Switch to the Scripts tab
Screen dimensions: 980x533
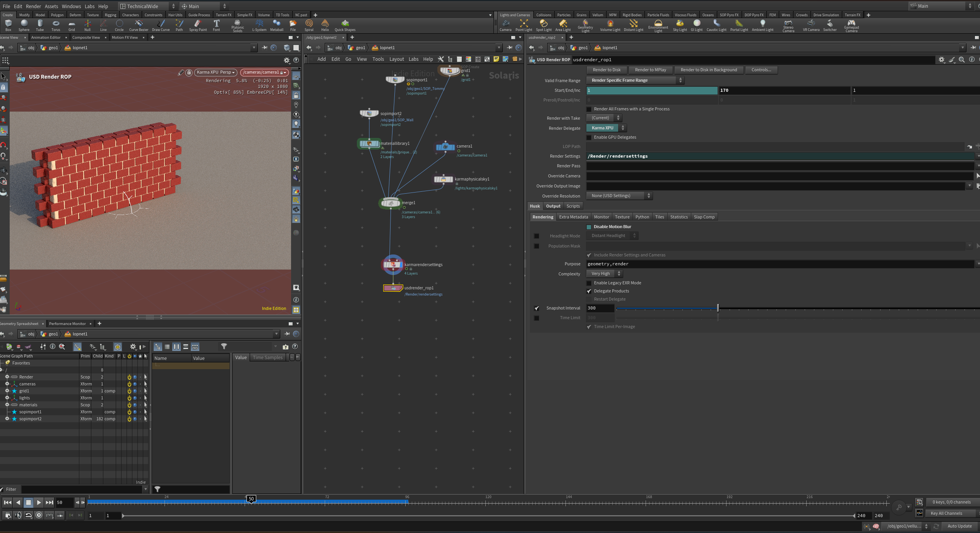point(573,206)
